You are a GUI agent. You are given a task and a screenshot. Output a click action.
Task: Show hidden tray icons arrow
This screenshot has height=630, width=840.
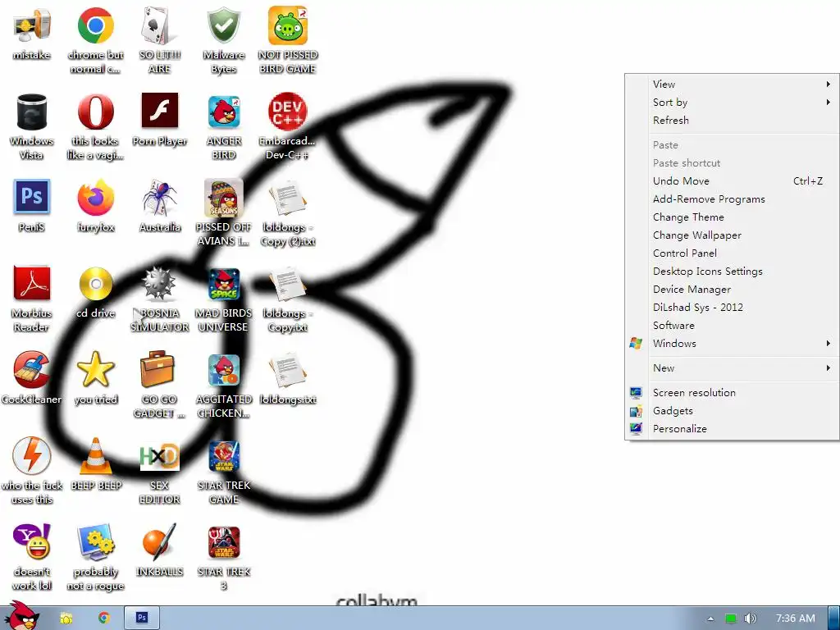click(x=710, y=619)
